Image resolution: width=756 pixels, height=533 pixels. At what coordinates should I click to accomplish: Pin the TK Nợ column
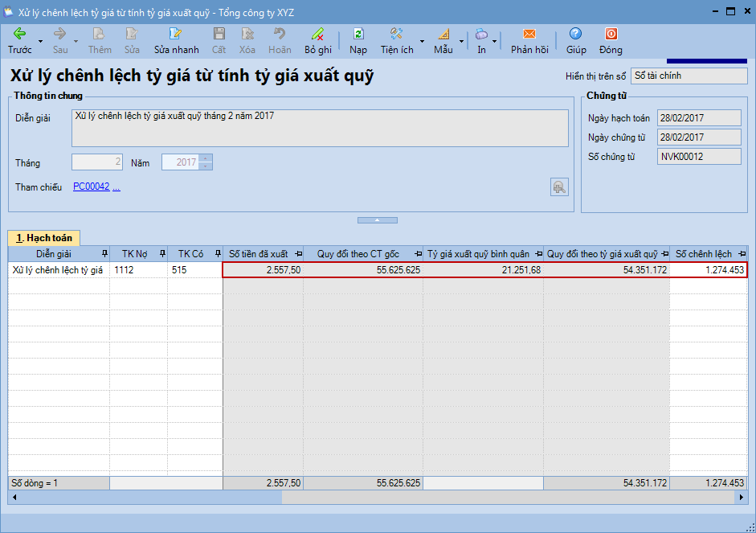tap(162, 254)
